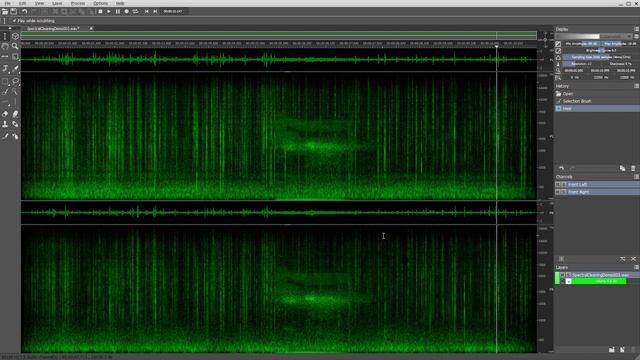Switch to the SpectralCleaningDemo01.wav tab
Screen dimensions: 640x360
[x=53, y=29]
